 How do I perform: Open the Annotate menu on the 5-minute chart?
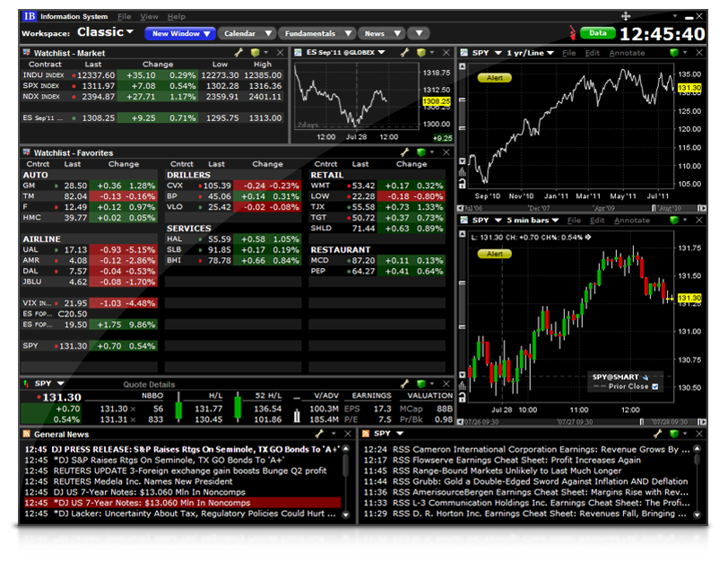click(630, 219)
